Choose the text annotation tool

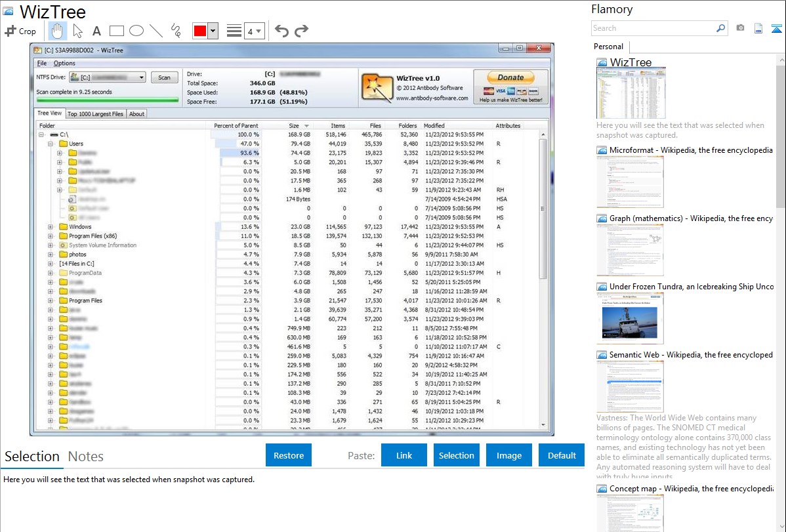click(x=96, y=31)
